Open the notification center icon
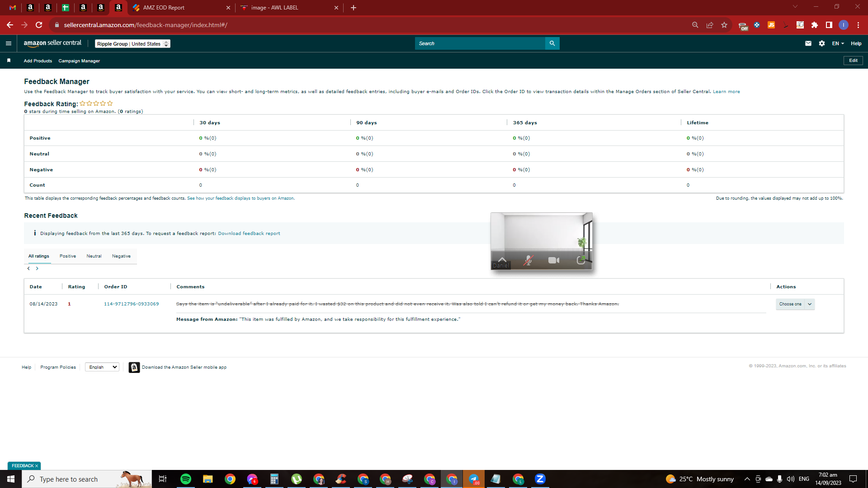The height and width of the screenshot is (488, 868). click(853, 479)
